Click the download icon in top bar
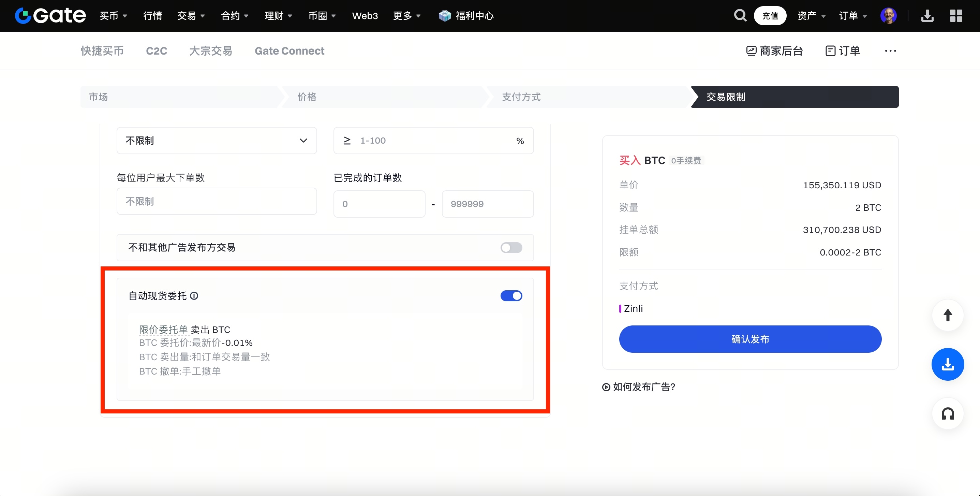The height and width of the screenshot is (496, 980). coord(927,16)
